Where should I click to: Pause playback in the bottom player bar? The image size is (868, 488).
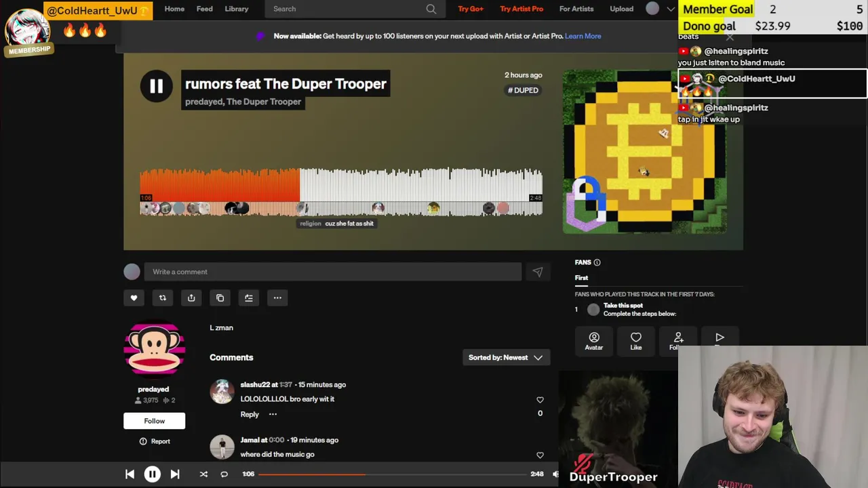click(152, 474)
